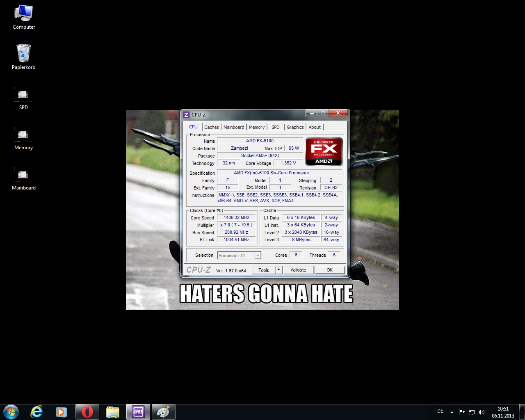Click the 3 x 2048 KBytes Level 2 value

click(x=301, y=232)
